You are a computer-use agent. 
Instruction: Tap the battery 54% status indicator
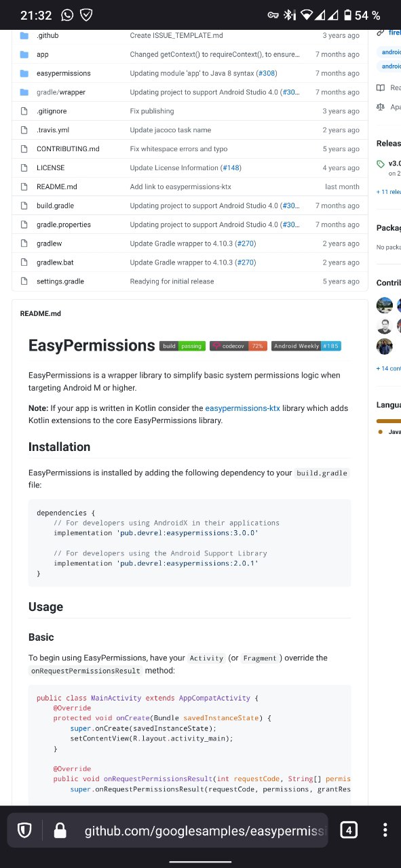coord(362,15)
